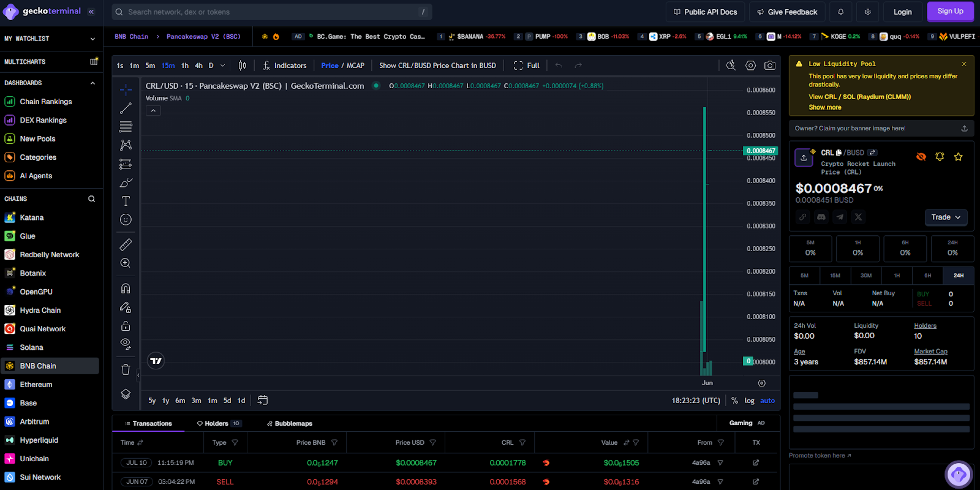Open the Indicators panel

(284, 66)
